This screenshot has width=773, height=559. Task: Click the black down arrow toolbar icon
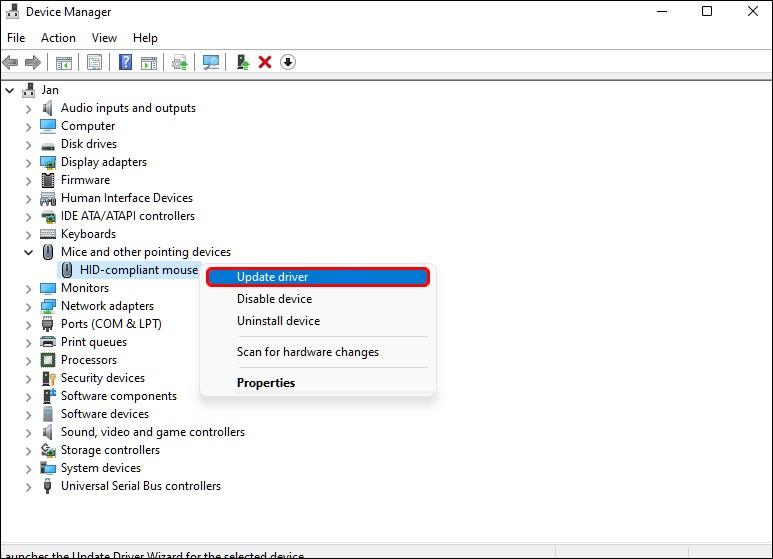pos(288,62)
